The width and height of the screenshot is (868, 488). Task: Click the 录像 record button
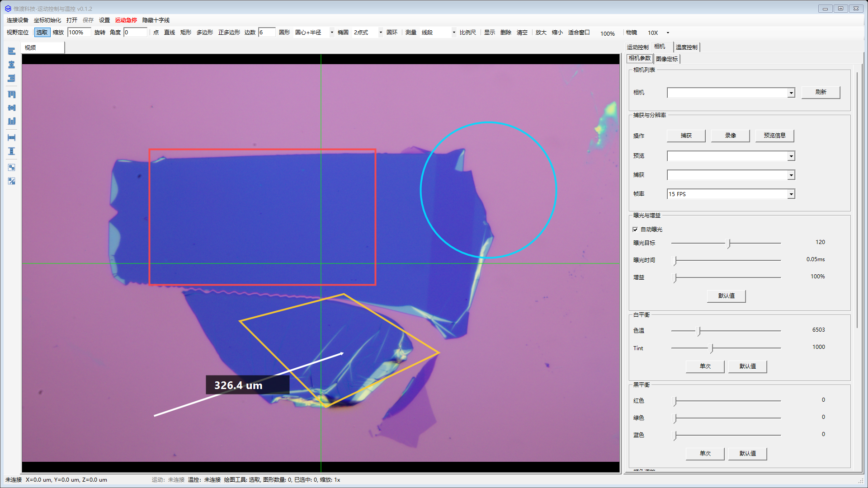pyautogui.click(x=731, y=136)
